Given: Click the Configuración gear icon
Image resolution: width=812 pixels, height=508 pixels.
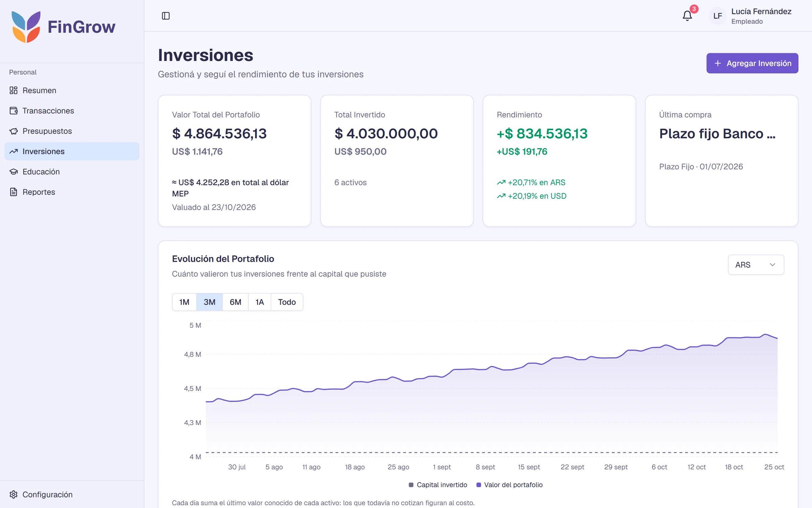Looking at the screenshot, I should [x=14, y=494].
